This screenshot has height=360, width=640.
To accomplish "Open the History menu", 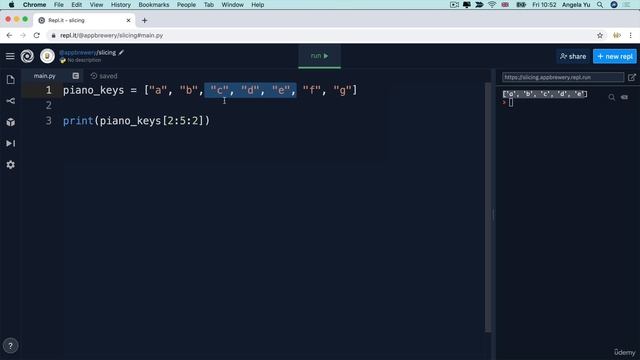I will (121, 5).
